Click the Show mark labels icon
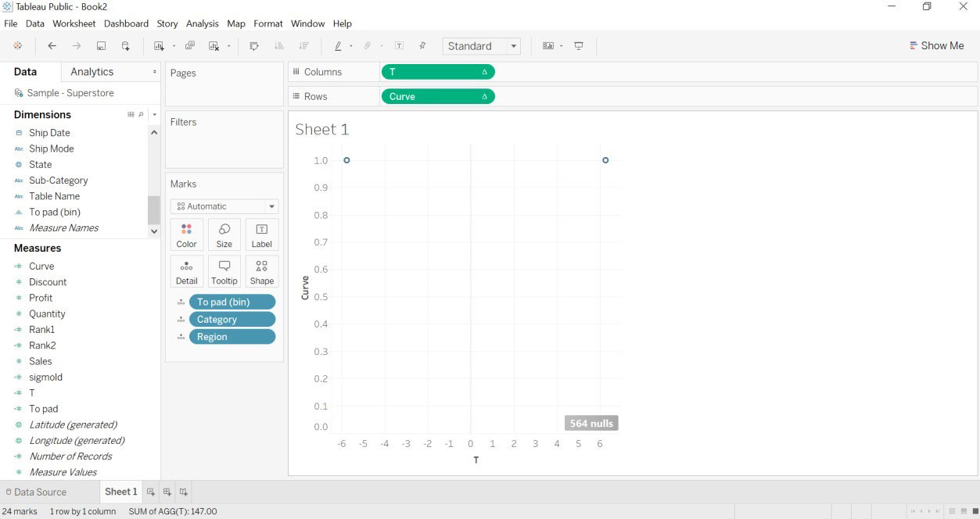The width and height of the screenshot is (980, 519). coord(399,46)
